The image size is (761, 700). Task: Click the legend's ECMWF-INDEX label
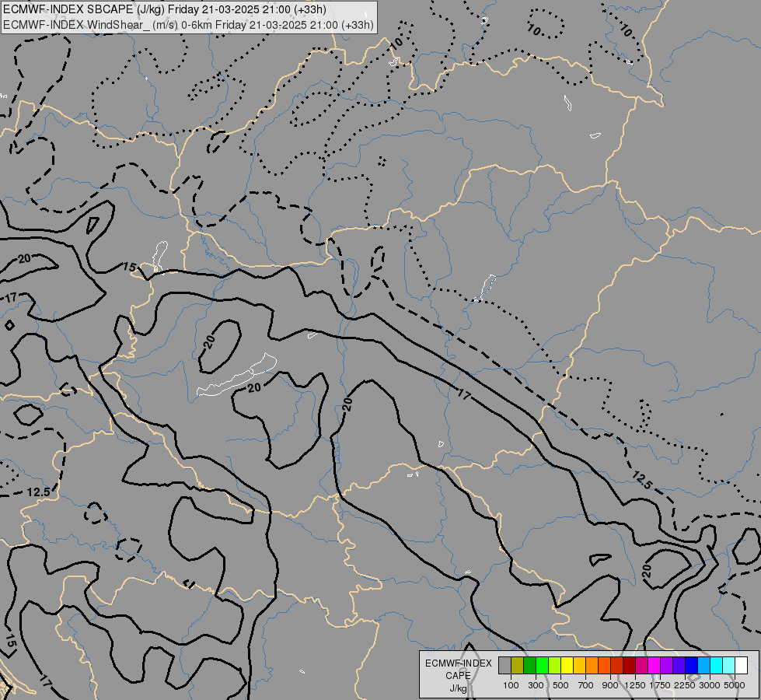458,663
